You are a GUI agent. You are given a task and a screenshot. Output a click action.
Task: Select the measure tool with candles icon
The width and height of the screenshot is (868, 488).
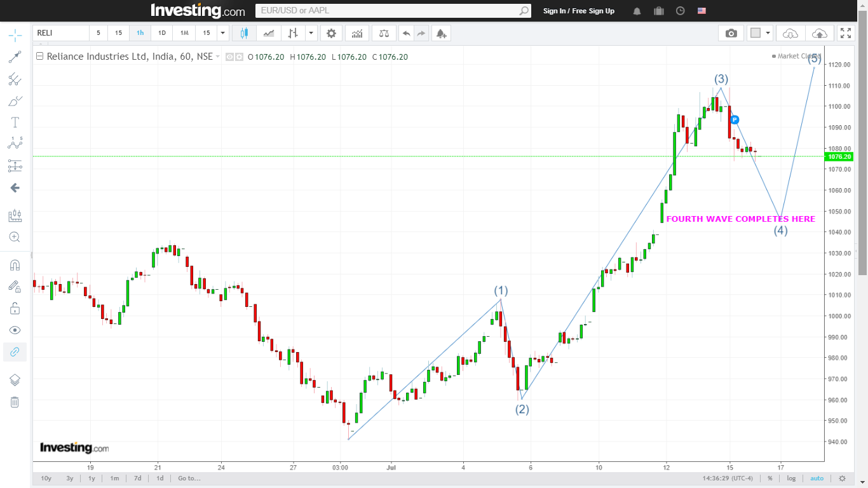click(x=15, y=216)
